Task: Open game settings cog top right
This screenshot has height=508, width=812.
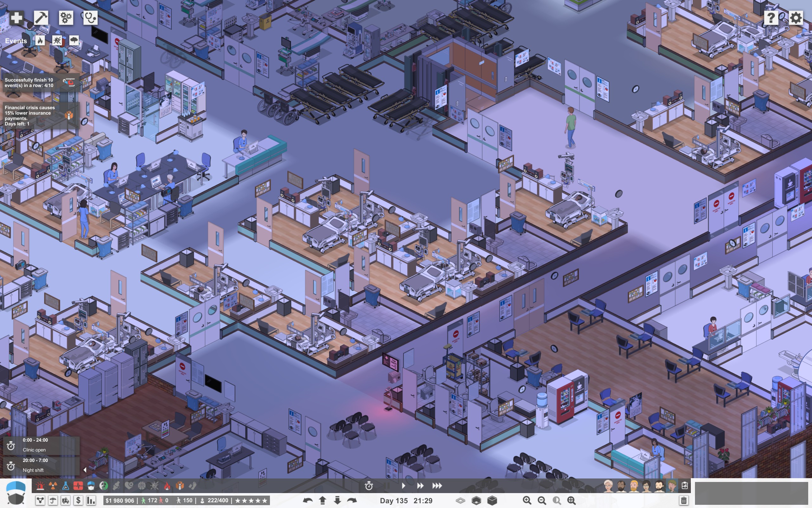Action: coord(796,17)
